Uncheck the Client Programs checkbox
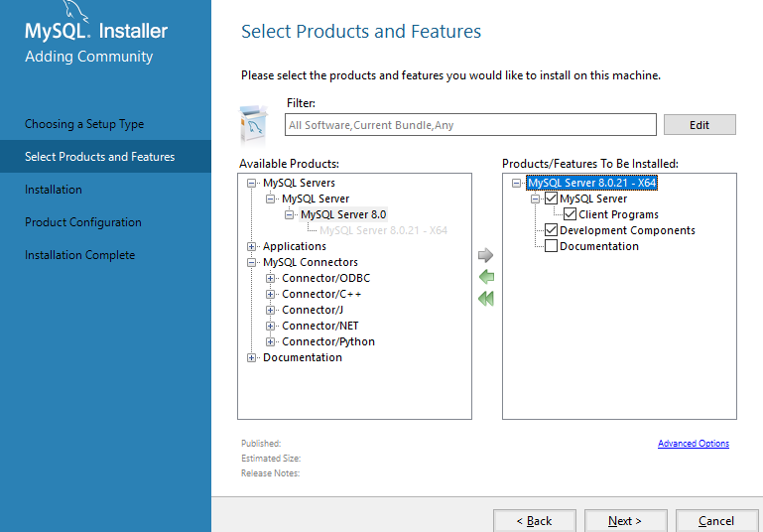763x532 pixels. [570, 214]
